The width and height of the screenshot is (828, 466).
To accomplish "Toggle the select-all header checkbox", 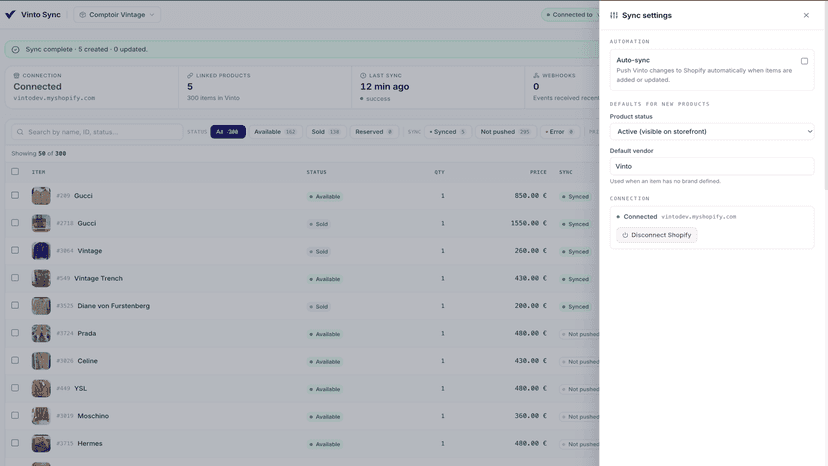I will (15, 172).
